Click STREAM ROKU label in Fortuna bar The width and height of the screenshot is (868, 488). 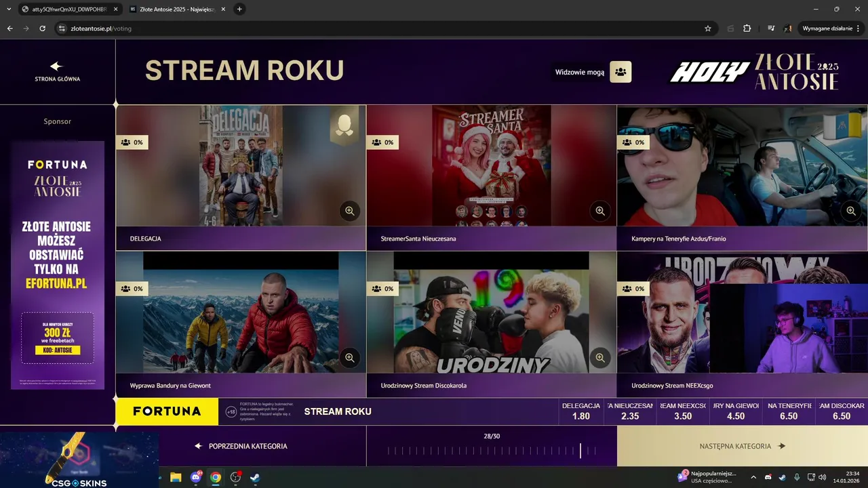coord(338,411)
